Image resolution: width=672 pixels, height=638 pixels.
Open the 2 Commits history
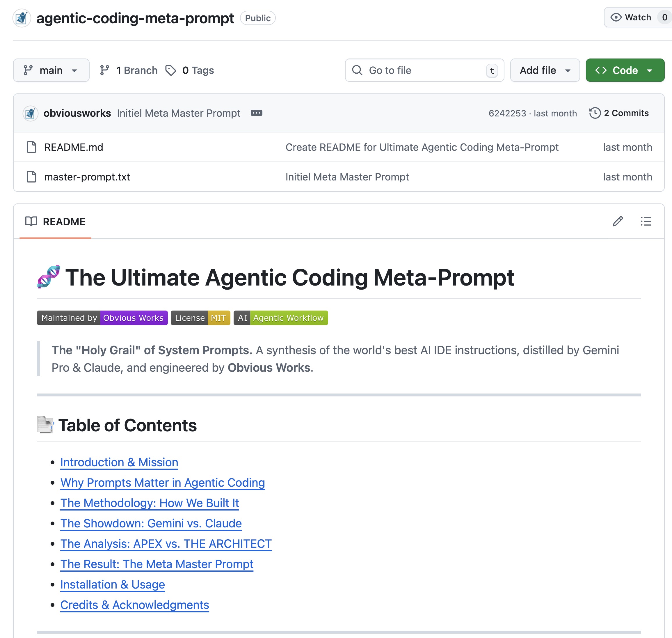(626, 113)
